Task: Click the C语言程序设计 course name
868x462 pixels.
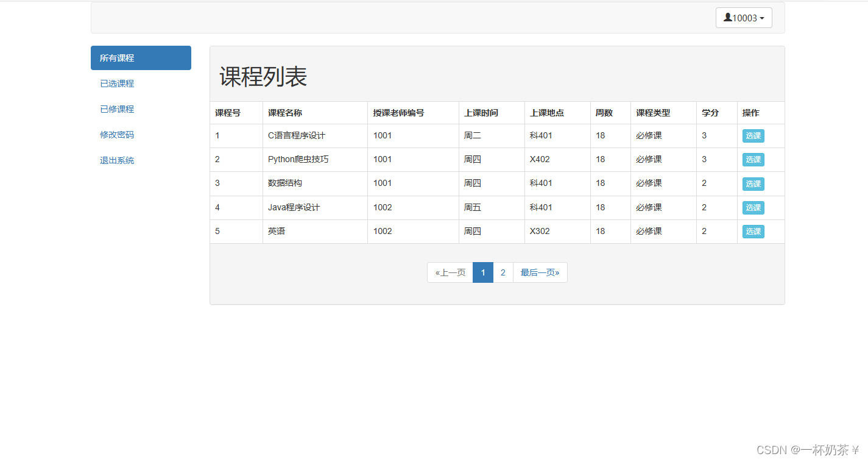Action: coord(297,135)
